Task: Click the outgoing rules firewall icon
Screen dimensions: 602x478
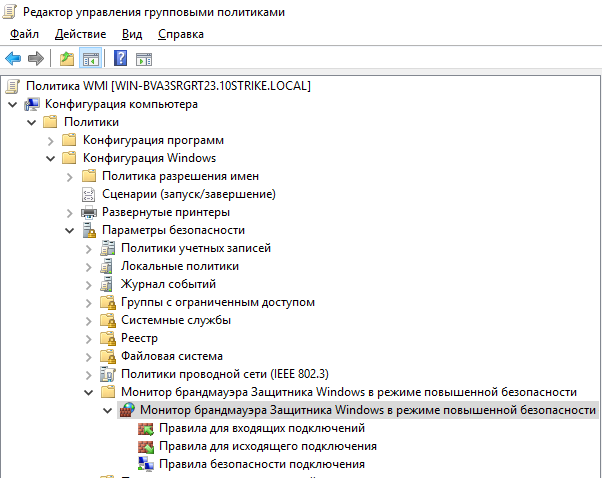Action: click(146, 447)
